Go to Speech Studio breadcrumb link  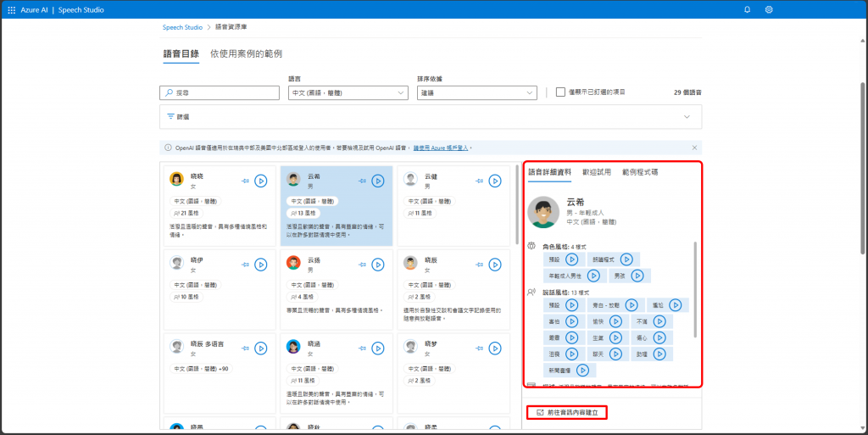183,27
